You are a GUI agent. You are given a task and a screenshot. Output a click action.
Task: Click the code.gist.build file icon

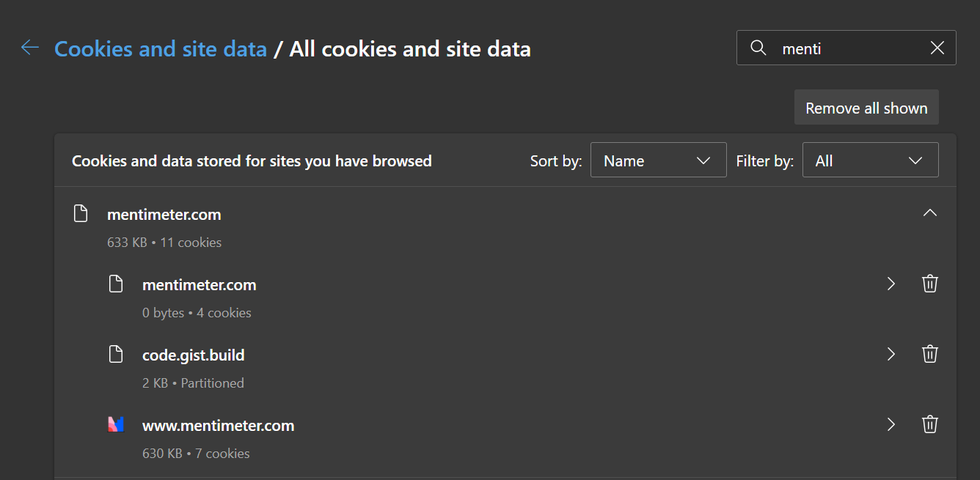click(116, 355)
